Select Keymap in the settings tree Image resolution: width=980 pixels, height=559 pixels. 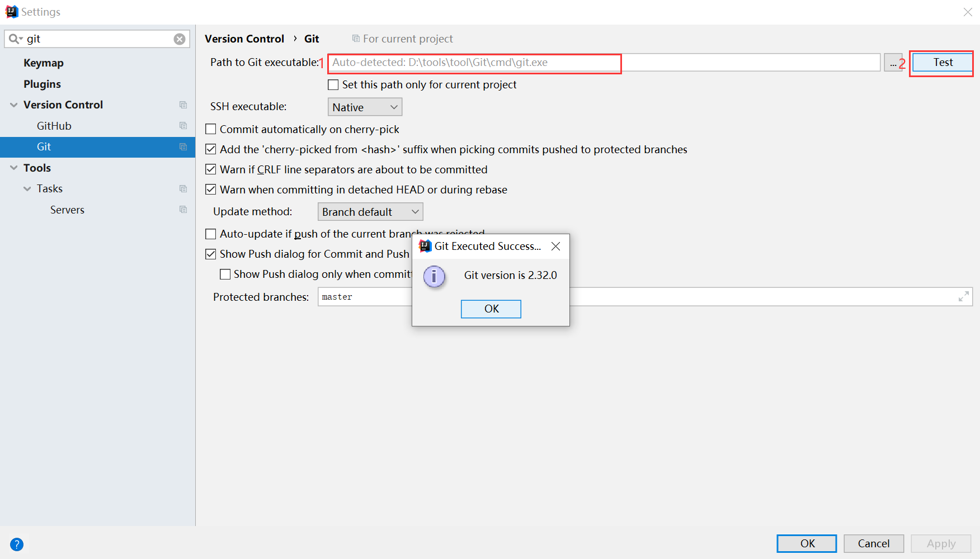click(x=44, y=63)
